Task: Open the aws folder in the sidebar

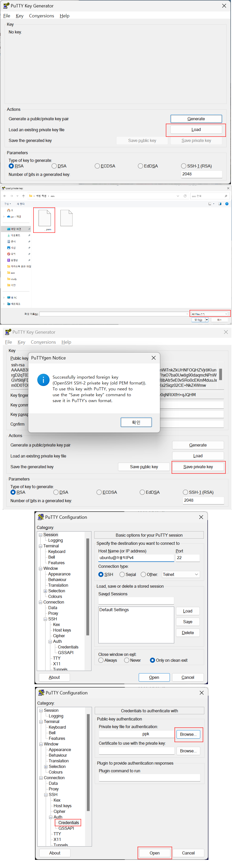Action: click(11, 273)
